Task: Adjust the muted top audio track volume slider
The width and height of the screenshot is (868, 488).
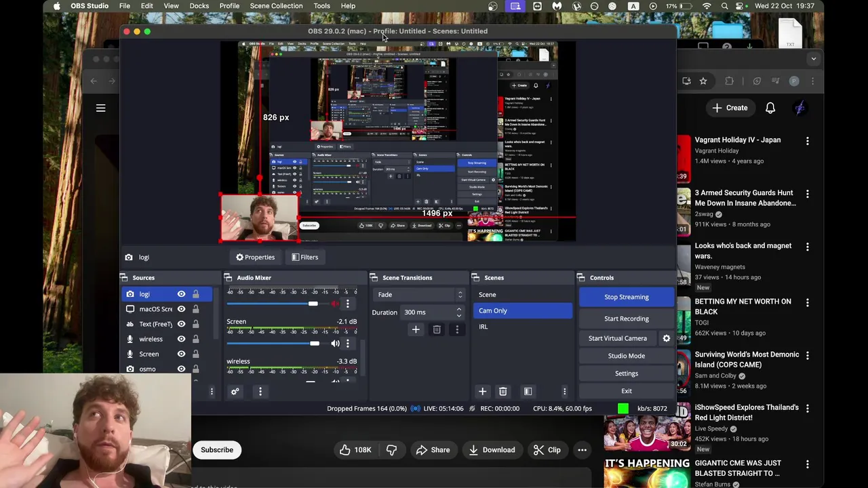Action: click(313, 304)
